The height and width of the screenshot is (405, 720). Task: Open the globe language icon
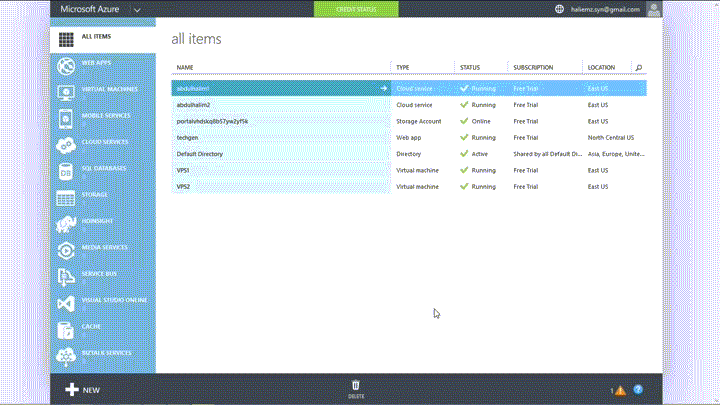(559, 9)
